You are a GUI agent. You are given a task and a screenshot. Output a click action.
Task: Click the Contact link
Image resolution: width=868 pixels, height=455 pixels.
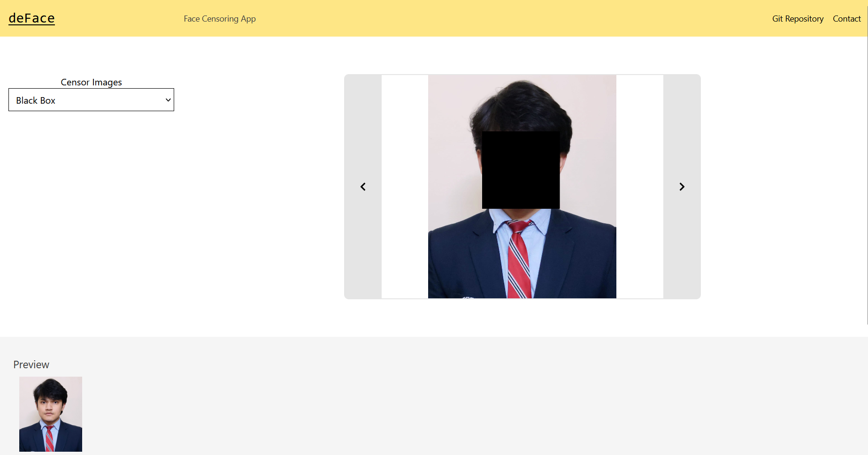846,19
